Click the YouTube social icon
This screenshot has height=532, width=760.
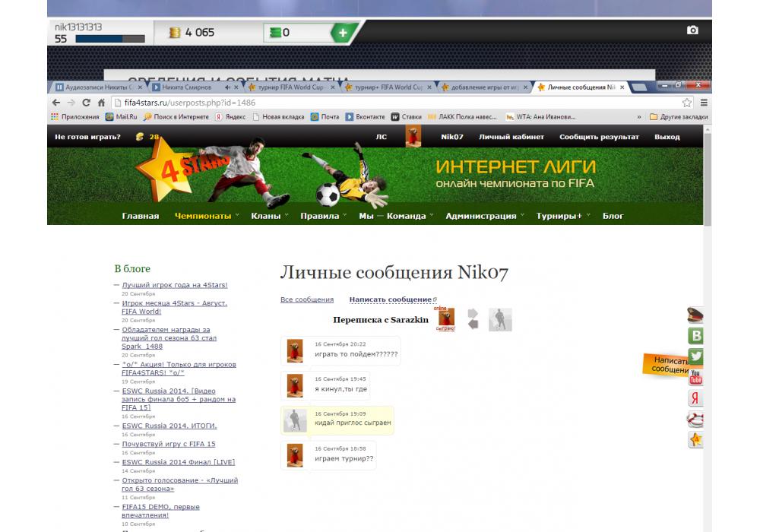pos(696,377)
